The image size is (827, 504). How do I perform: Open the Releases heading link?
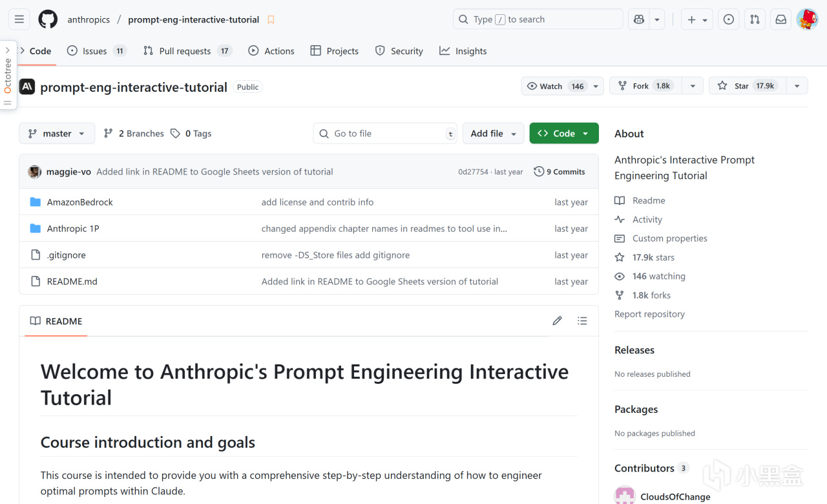[634, 350]
